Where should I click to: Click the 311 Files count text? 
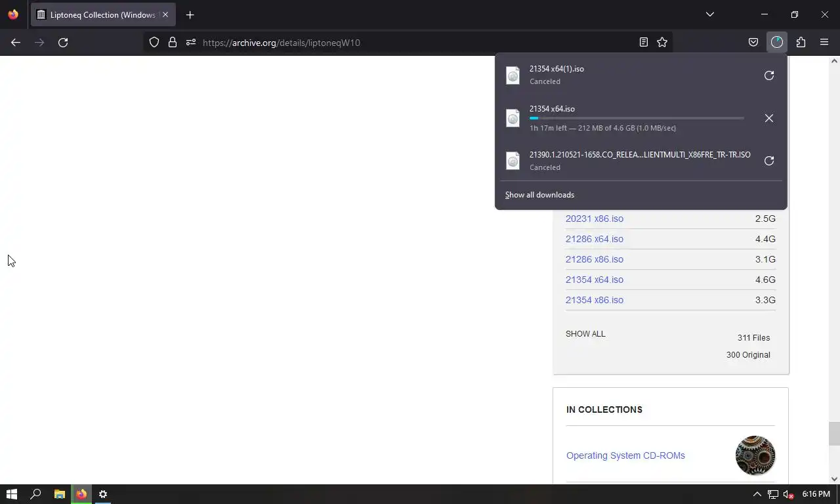753,338
